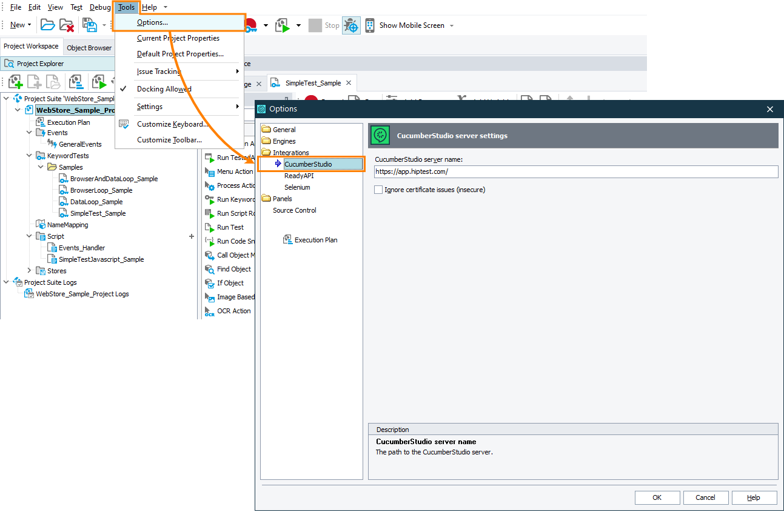This screenshot has width=784, height=532.
Task: Click the Menu Action operation icon
Action: click(x=210, y=171)
